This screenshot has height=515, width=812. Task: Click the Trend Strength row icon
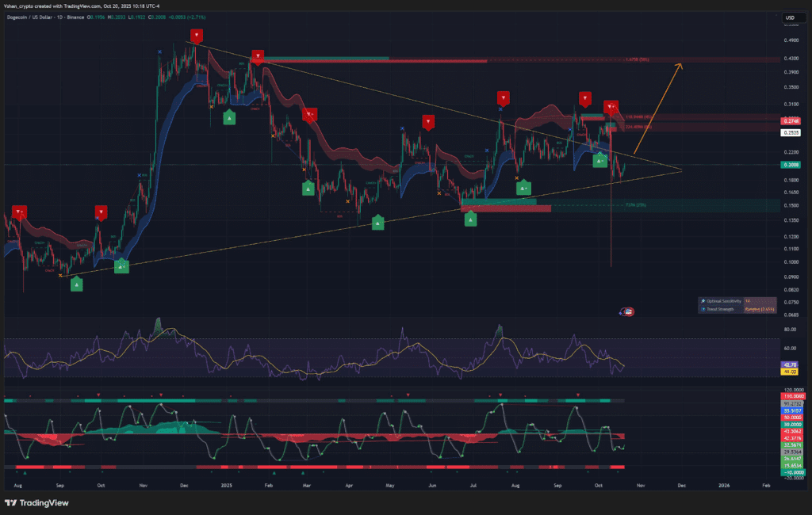[x=703, y=309]
